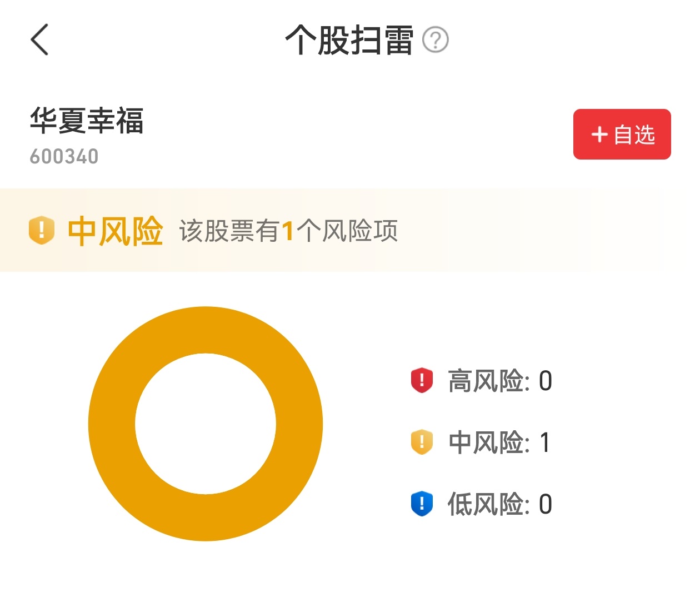Viewport: 700px width, 597px height.
Task: Tap the back arrow to return
Action: tap(40, 39)
